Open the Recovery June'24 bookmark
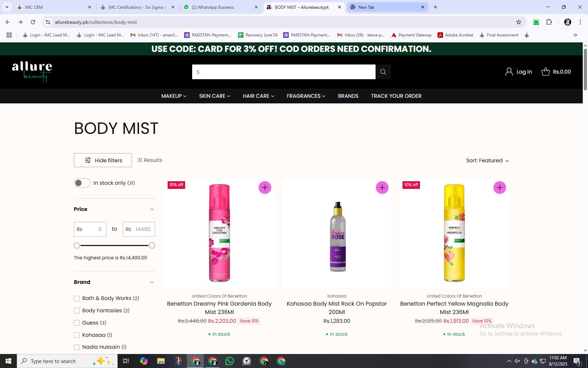 click(258, 35)
